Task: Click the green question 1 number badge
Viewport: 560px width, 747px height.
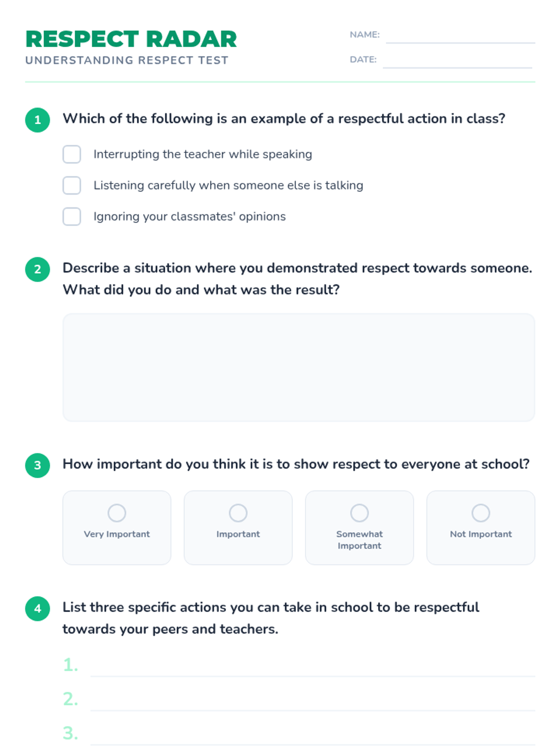Action: (37, 120)
